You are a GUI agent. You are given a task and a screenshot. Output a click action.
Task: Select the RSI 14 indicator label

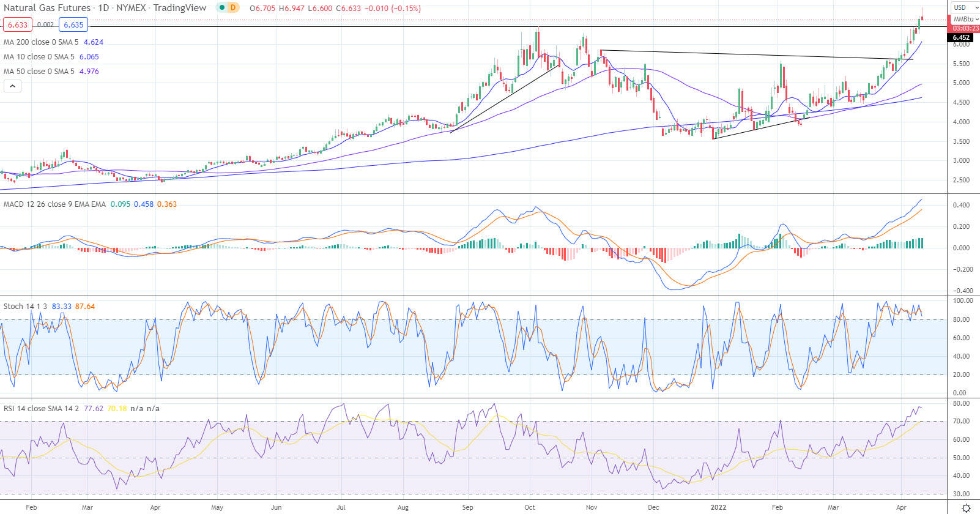pos(42,409)
